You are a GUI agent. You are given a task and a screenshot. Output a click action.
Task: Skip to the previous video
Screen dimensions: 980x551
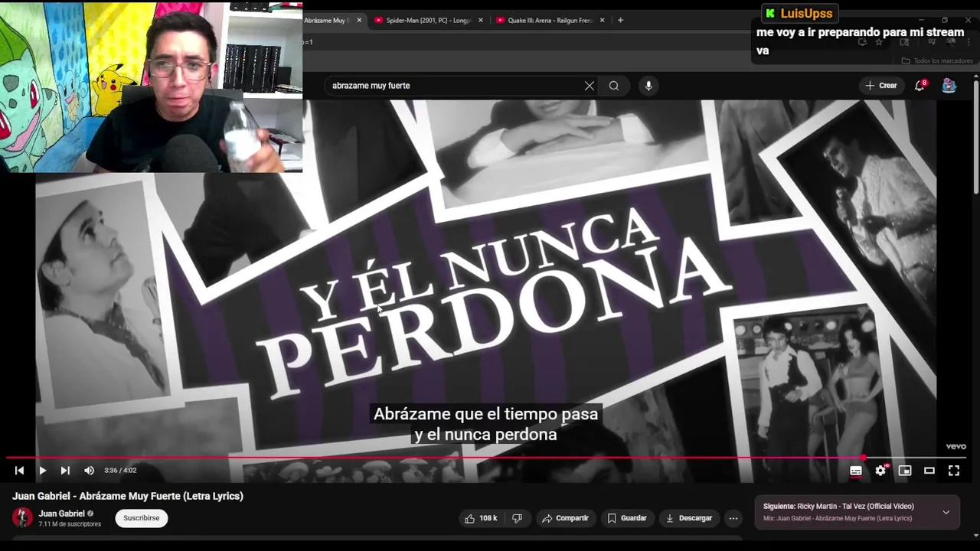tap(19, 471)
